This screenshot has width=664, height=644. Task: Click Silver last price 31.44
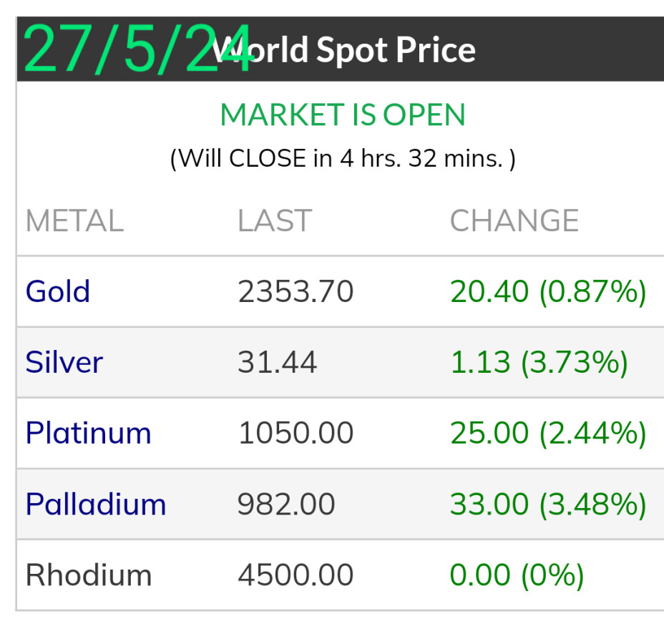(x=277, y=362)
